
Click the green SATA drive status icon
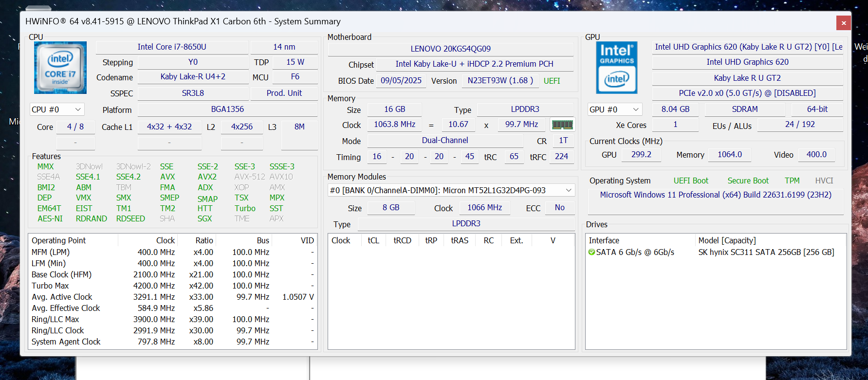pyautogui.click(x=591, y=252)
